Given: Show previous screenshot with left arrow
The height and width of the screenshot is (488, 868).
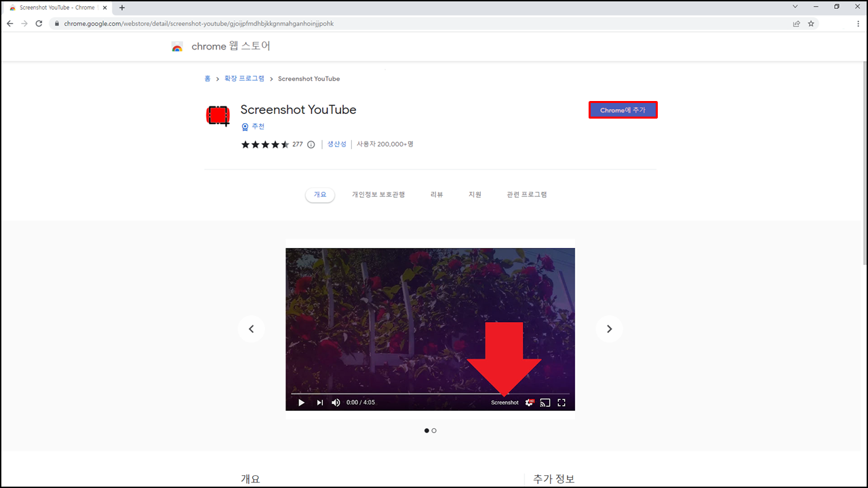Looking at the screenshot, I should [x=251, y=329].
